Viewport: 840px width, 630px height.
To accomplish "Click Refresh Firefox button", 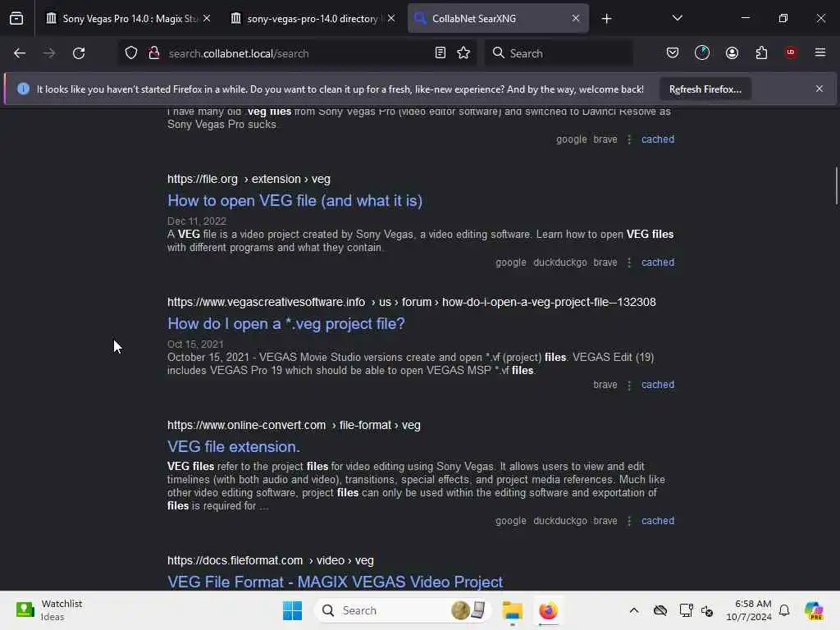I will coord(705,89).
